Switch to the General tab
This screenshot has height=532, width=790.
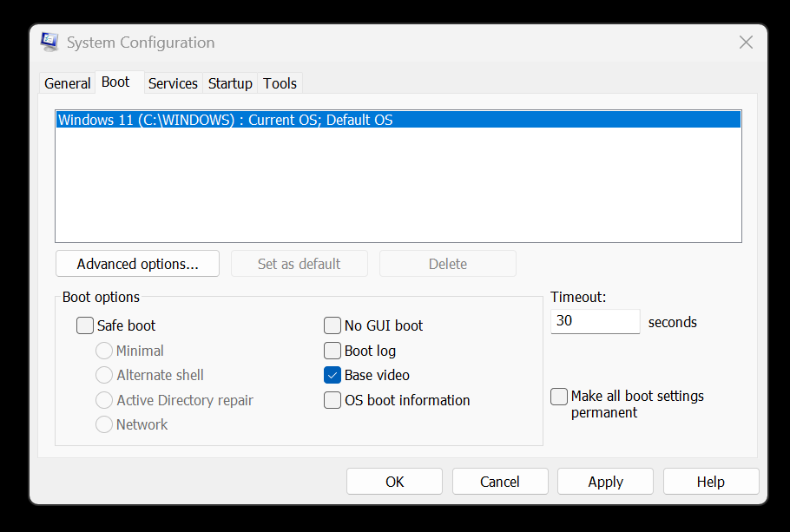(67, 83)
